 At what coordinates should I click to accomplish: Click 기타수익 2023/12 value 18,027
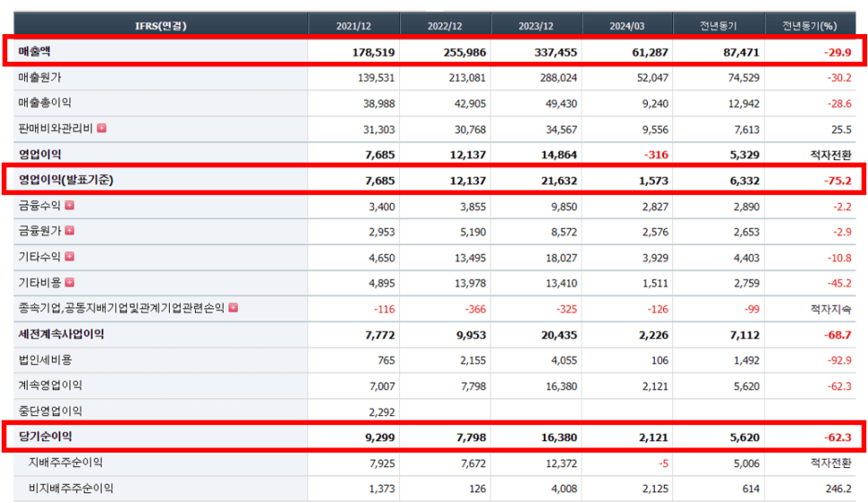[562, 259]
